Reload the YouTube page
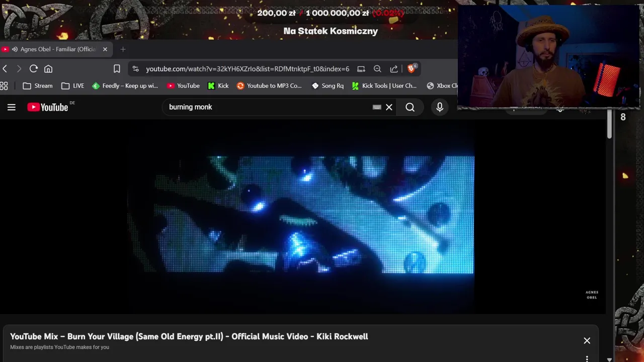The height and width of the screenshot is (362, 644). point(34,69)
